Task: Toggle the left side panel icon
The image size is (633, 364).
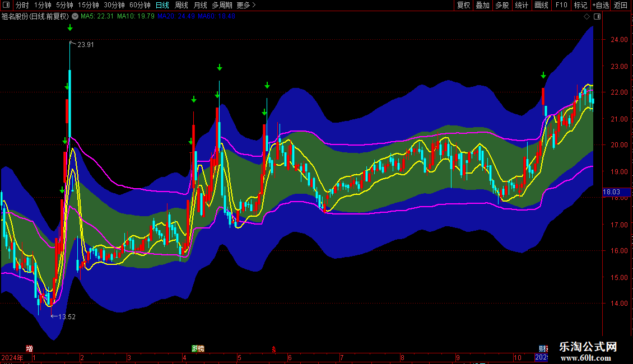Action: pyautogui.click(x=6, y=5)
